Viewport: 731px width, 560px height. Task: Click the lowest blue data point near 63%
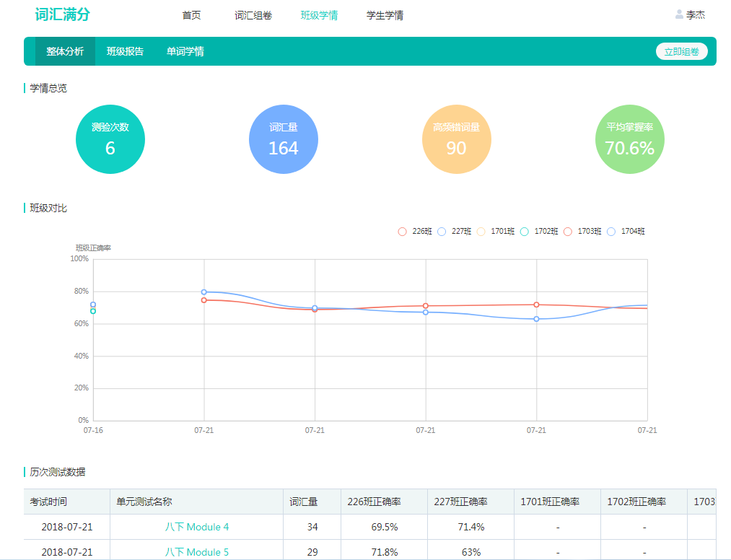pos(537,319)
